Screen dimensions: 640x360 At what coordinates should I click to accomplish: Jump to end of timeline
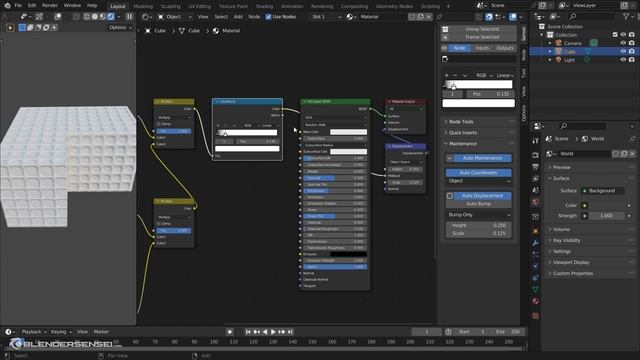coord(290,332)
